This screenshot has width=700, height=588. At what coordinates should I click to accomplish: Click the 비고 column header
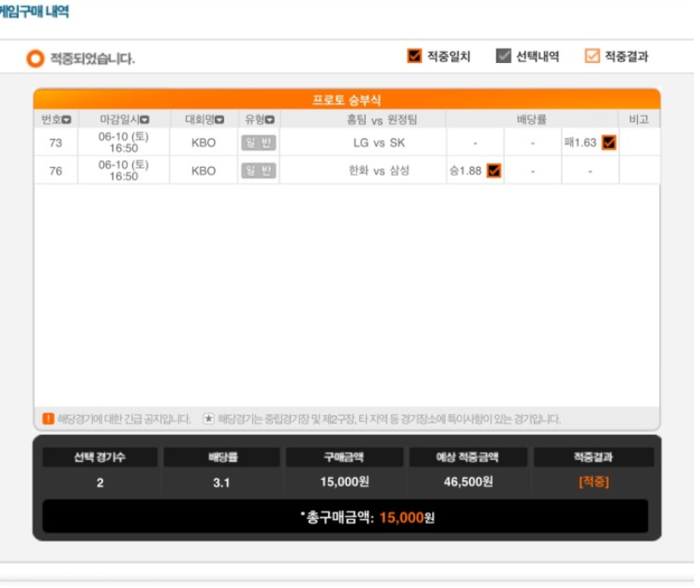click(639, 119)
